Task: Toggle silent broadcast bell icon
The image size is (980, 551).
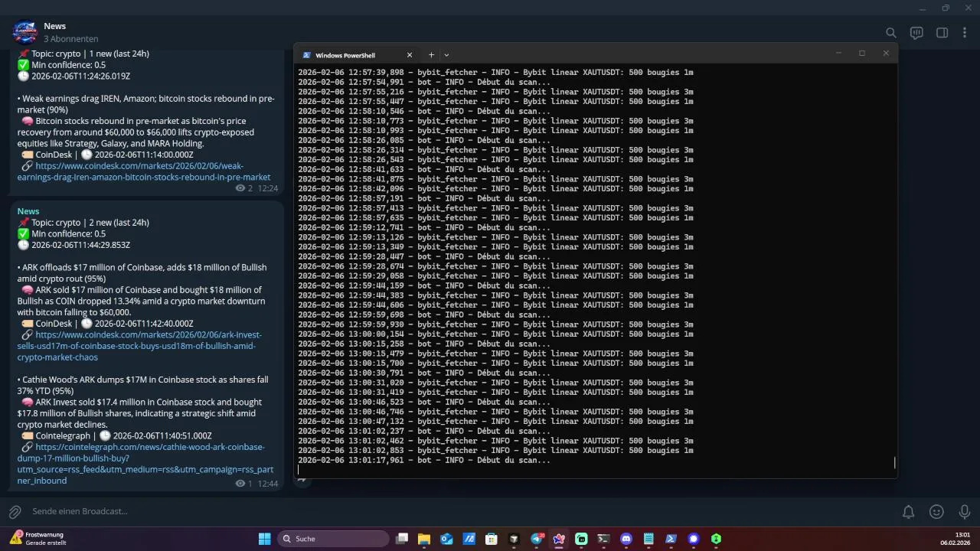Action: pyautogui.click(x=908, y=511)
